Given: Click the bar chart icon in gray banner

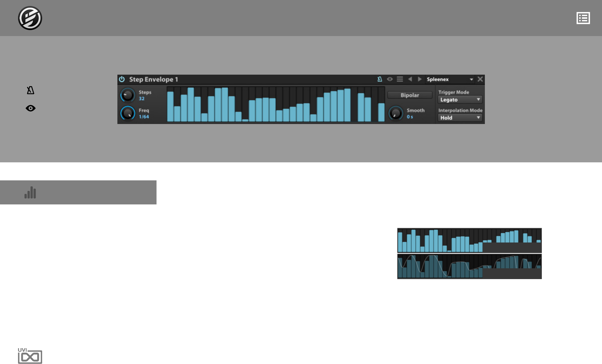Looking at the screenshot, I should click(x=30, y=192).
